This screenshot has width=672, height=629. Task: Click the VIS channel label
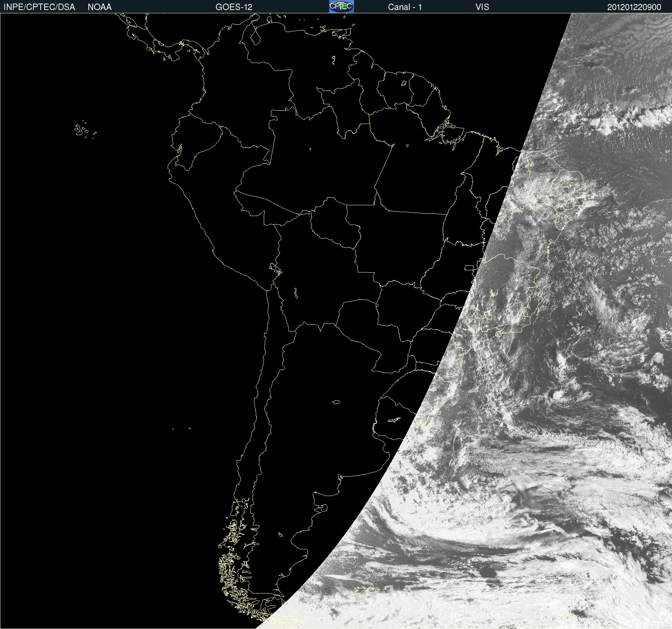click(482, 7)
